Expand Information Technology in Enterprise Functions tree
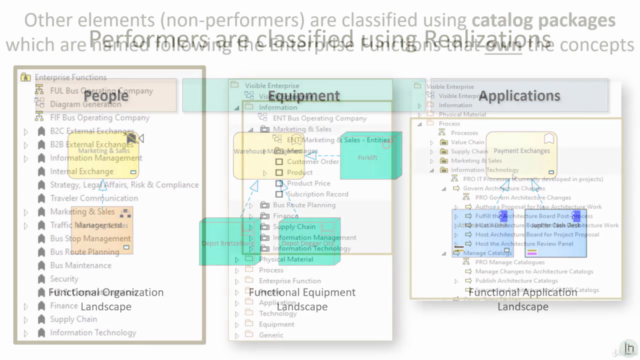Screen dimensions: 640x360 click(x=26, y=333)
